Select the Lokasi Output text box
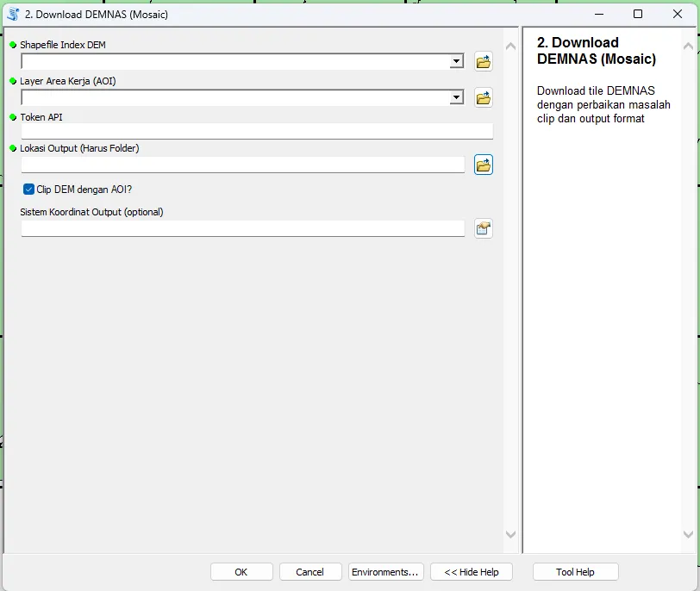 pos(241,162)
